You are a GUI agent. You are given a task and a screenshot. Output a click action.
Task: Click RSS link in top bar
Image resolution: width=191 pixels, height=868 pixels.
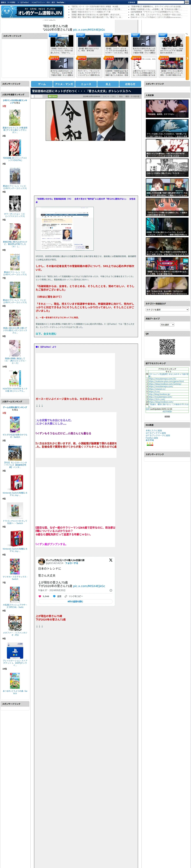[48, 2]
